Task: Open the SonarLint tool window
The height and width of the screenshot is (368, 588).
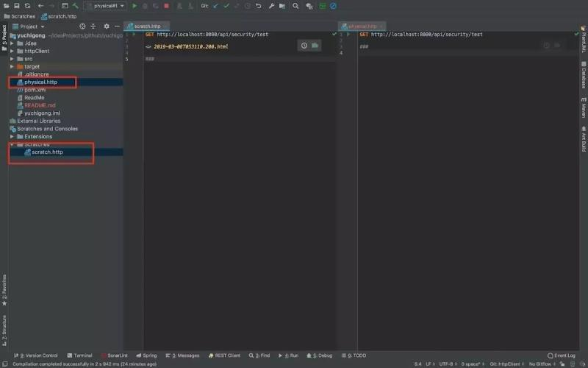Action: [115, 355]
